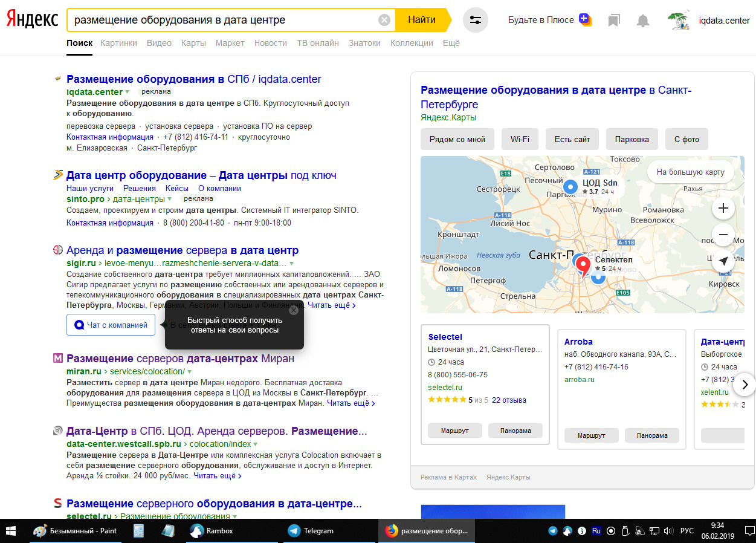This screenshot has height=543, width=756.
Task: Click the volume icon in system tray
Action: 669,531
